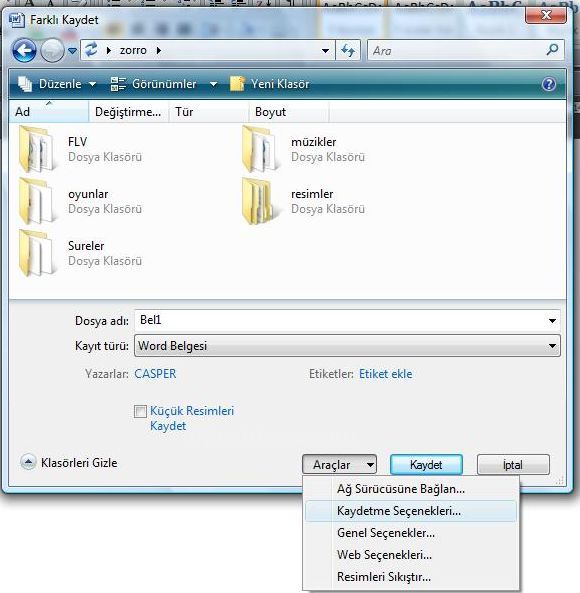Expand the Dosya adı dropdown arrow
Viewport: 580px width, 593px height.
tap(552, 321)
